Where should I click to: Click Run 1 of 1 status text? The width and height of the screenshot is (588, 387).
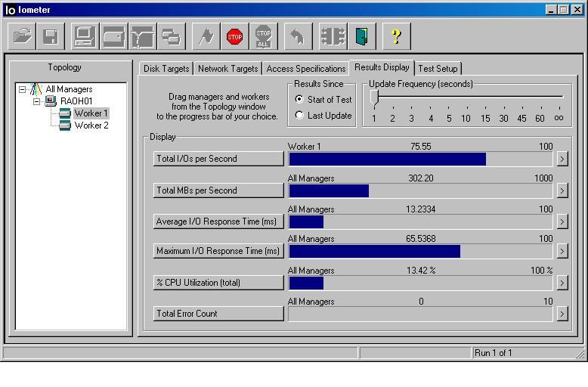click(493, 353)
